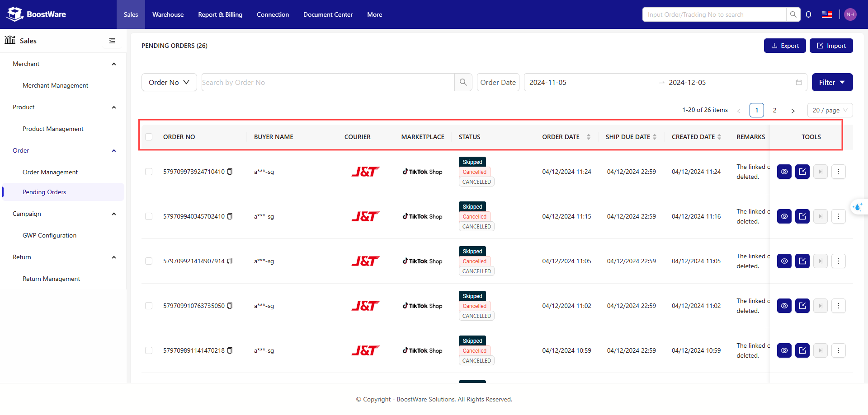Edit order 579709891141470218

(802, 350)
